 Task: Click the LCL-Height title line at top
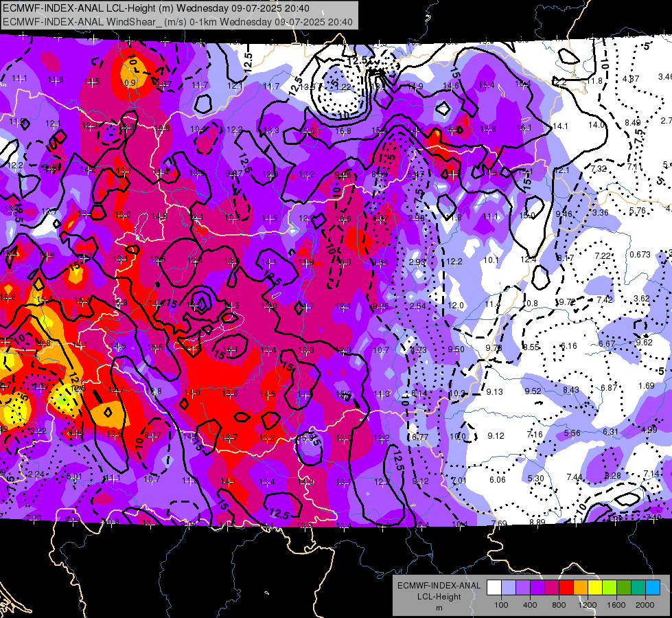click(x=156, y=8)
